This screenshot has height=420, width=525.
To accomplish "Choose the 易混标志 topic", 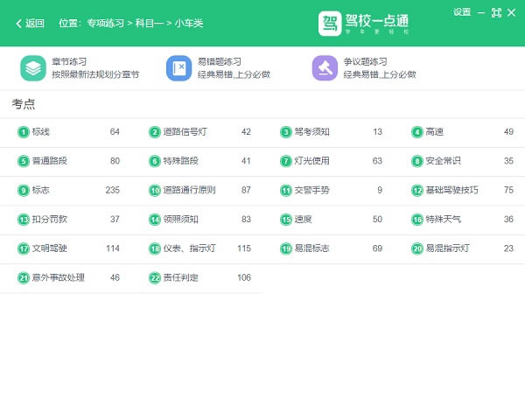I will coord(311,248).
